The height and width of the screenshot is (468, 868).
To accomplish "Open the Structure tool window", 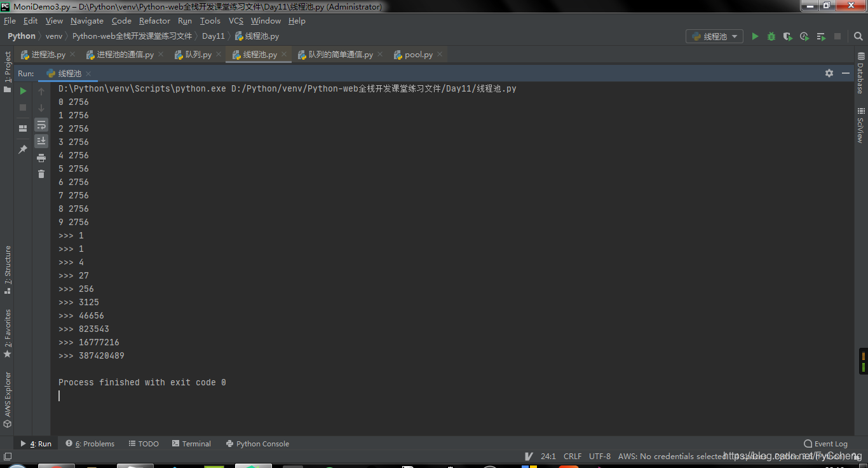I will click(x=8, y=270).
